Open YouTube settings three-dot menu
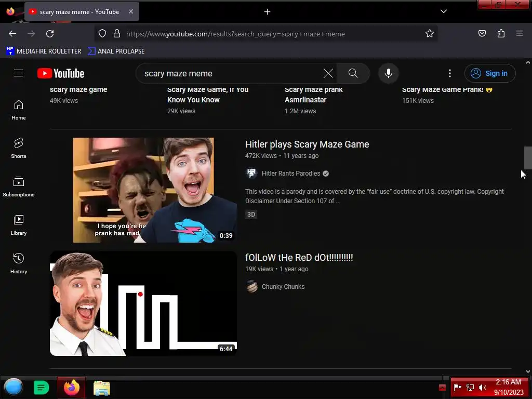 (450, 73)
